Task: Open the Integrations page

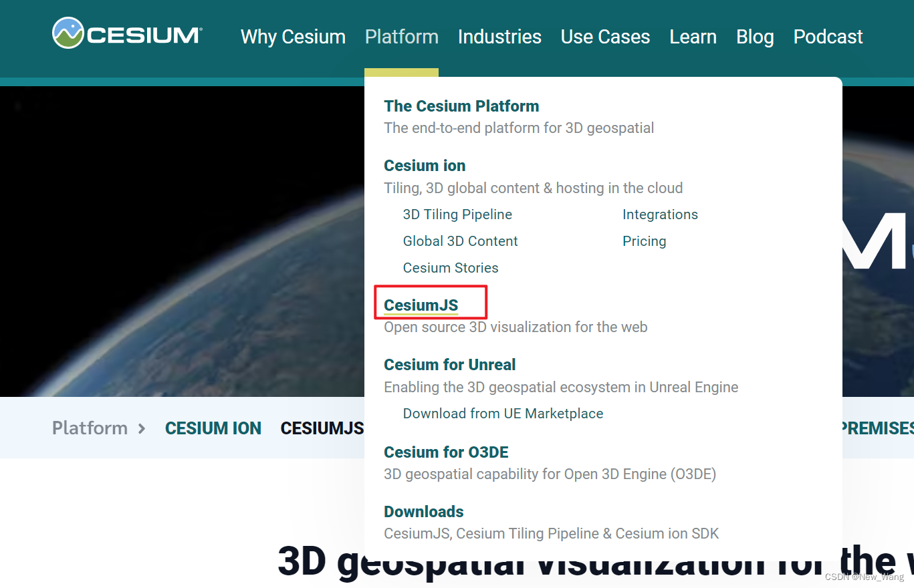Action: click(660, 214)
